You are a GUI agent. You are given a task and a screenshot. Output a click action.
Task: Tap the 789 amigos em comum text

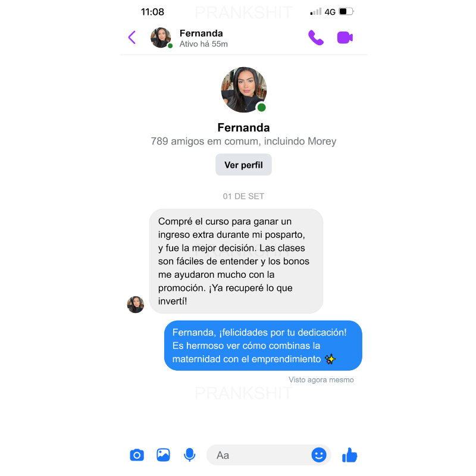[x=243, y=141]
